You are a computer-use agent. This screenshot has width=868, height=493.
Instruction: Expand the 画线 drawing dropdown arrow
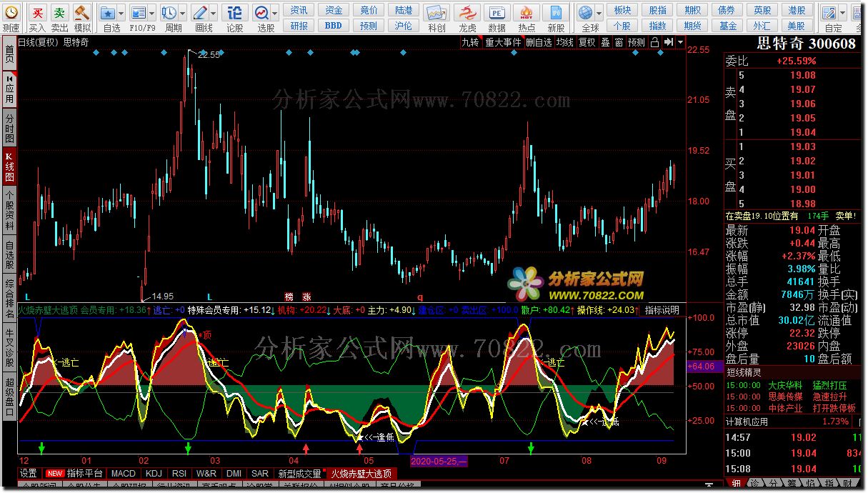click(x=214, y=13)
